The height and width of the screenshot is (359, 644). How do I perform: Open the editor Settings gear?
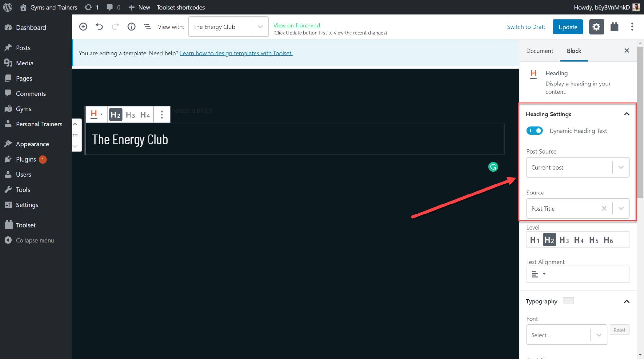click(x=596, y=26)
